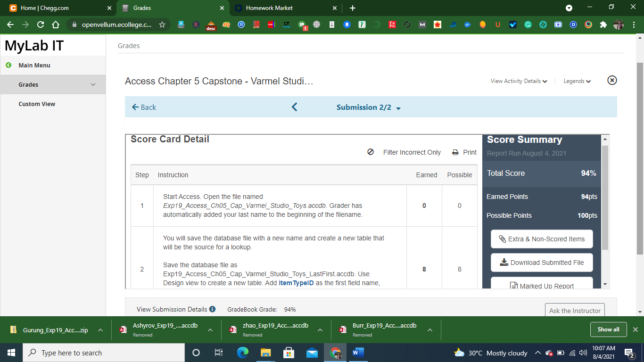Screen dimensions: 644x362
Task: Click the Back link in the submission bar
Action: click(144, 107)
